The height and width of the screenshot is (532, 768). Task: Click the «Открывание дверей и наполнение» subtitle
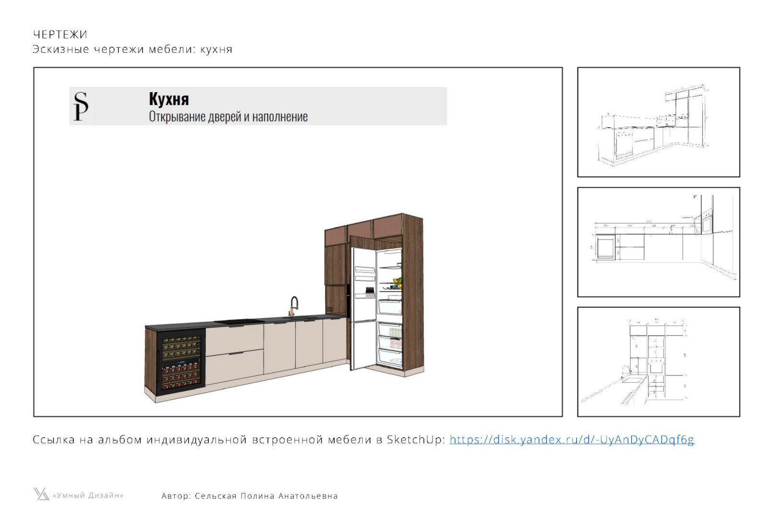click(228, 117)
